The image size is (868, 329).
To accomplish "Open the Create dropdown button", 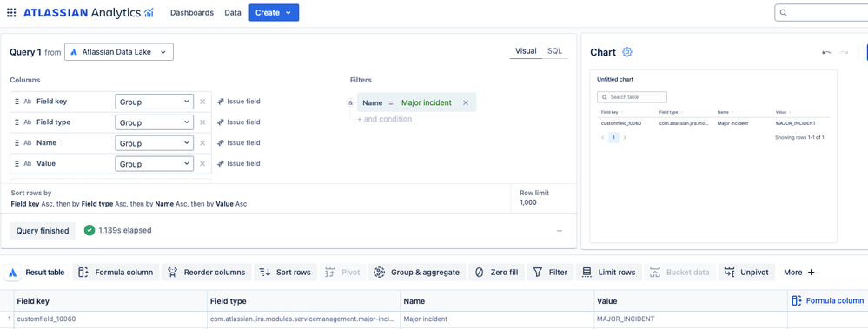I will [x=274, y=13].
